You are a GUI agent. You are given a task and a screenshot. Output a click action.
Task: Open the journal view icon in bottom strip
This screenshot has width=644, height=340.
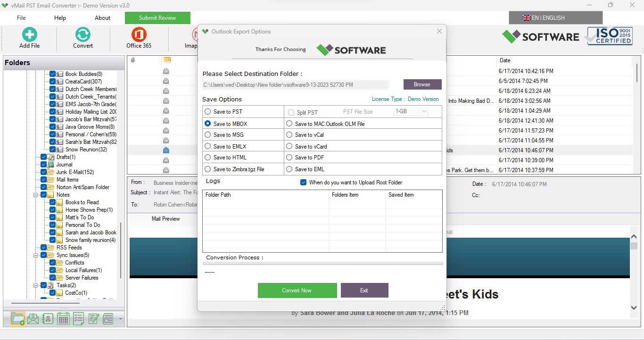[108, 319]
